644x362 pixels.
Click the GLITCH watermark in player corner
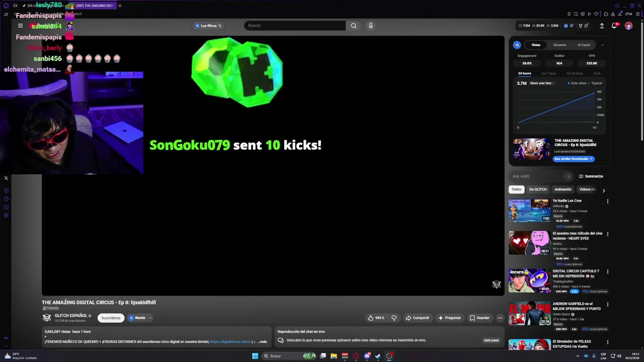point(496,285)
